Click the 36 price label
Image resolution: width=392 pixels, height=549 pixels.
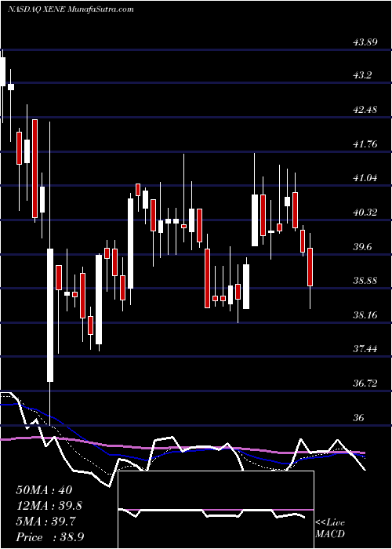[x=359, y=417]
